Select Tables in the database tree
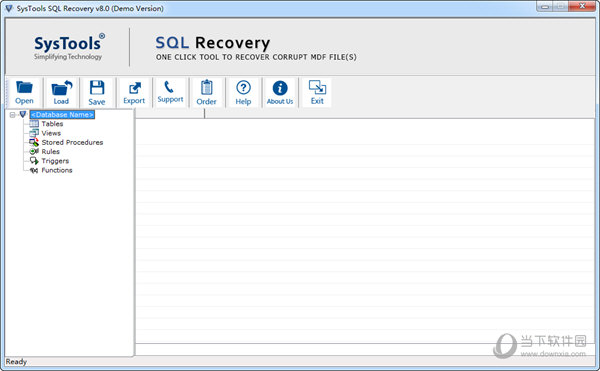The width and height of the screenshot is (600, 371). [52, 124]
